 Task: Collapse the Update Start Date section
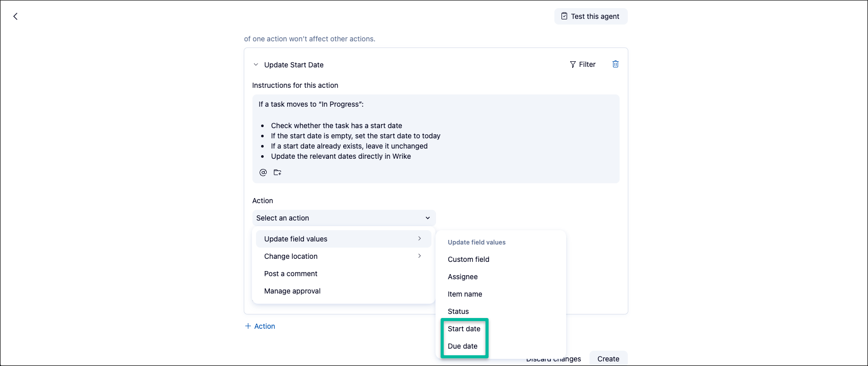pyautogui.click(x=256, y=65)
